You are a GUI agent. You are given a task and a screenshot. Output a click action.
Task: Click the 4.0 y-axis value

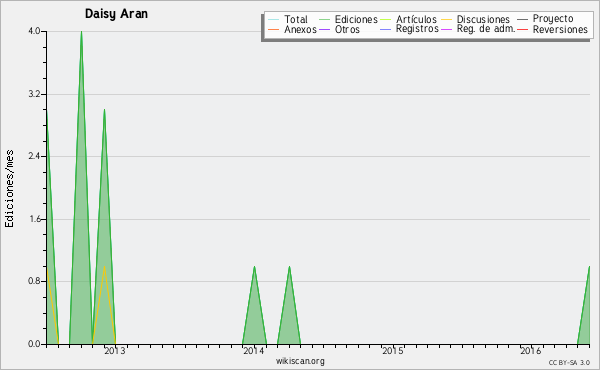pos(34,31)
